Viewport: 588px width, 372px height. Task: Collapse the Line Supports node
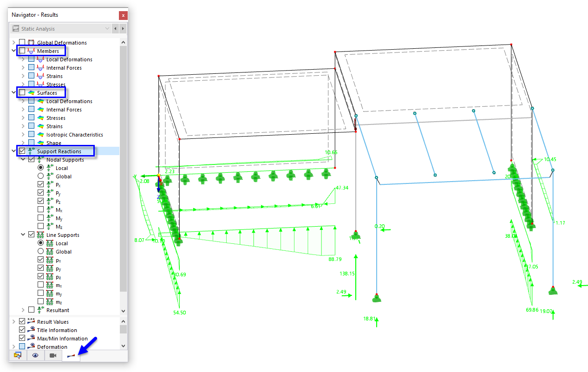coord(23,235)
